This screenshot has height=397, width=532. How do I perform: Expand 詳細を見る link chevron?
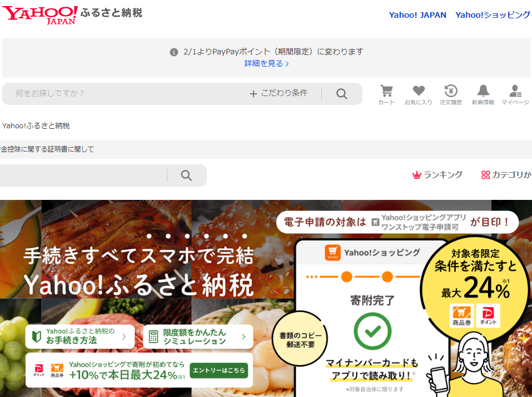(287, 64)
